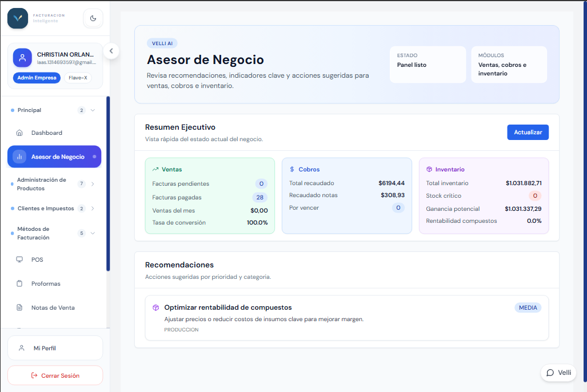Click the Velli chat bubble icon
587x392 pixels.
pyautogui.click(x=550, y=373)
